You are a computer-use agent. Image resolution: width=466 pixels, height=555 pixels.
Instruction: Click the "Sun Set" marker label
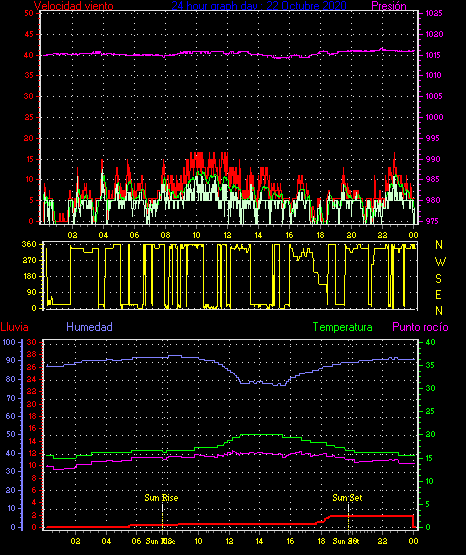347,498
